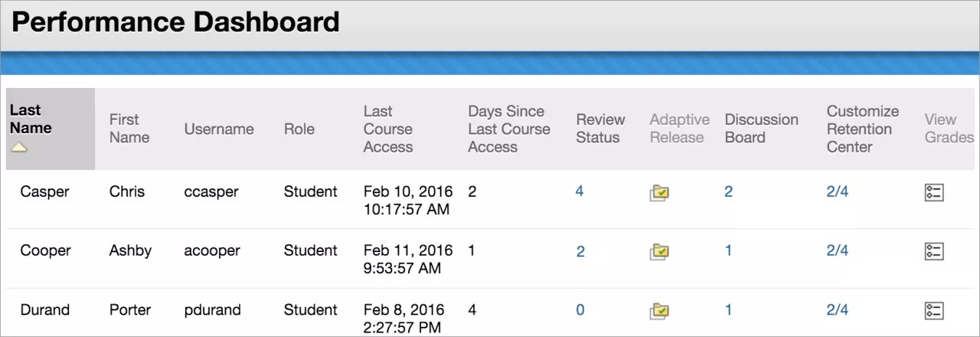Click the Customize Retention Center column header
The width and height of the screenshot is (980, 337).
[x=862, y=129]
